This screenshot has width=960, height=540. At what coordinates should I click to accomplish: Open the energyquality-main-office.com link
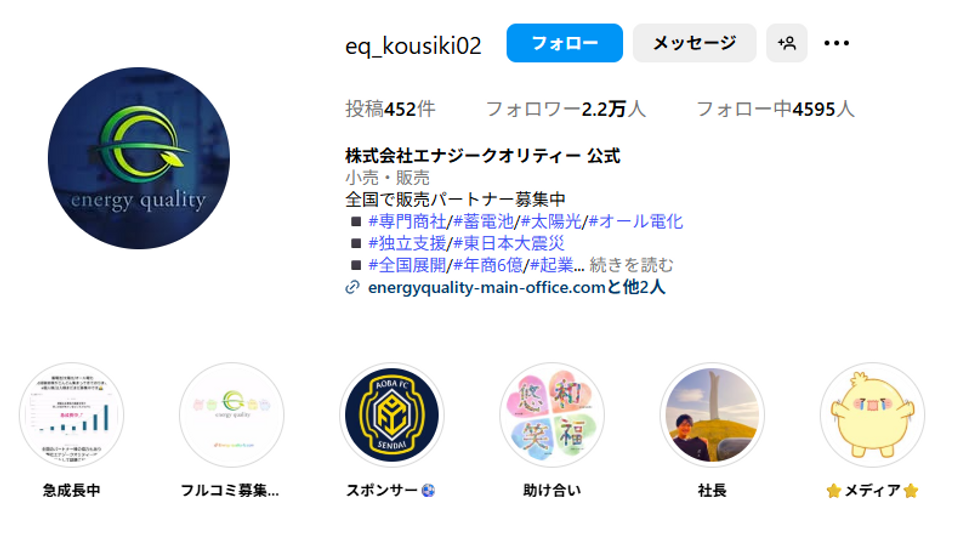(487, 287)
